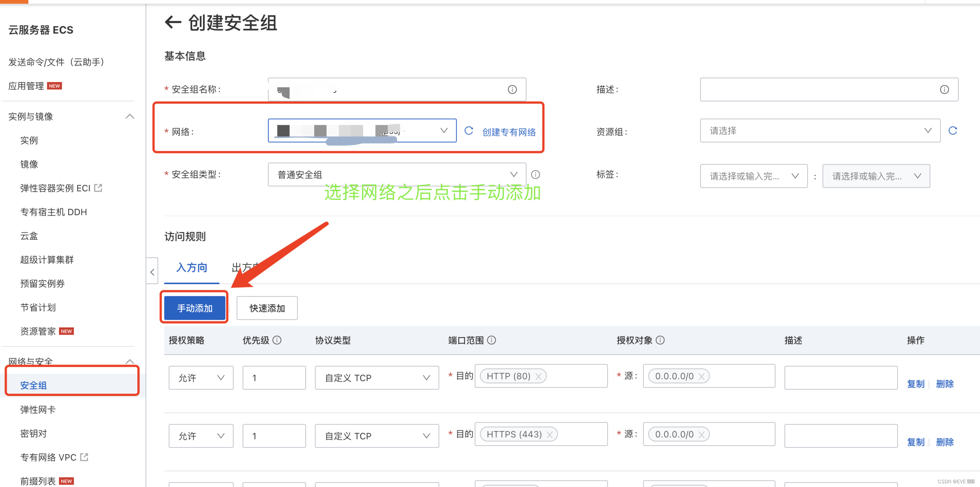Viewport: 980px width, 487px height.
Task: Open 实例 in the sidebar
Action: point(29,140)
